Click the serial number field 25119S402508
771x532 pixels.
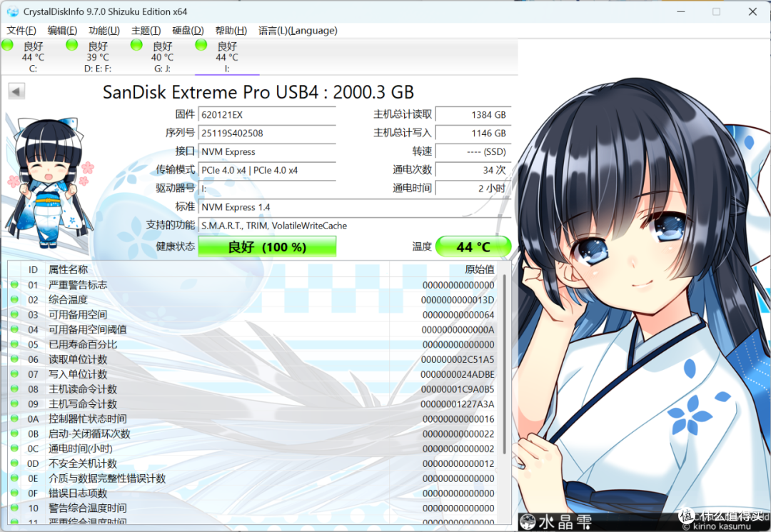coord(267,134)
